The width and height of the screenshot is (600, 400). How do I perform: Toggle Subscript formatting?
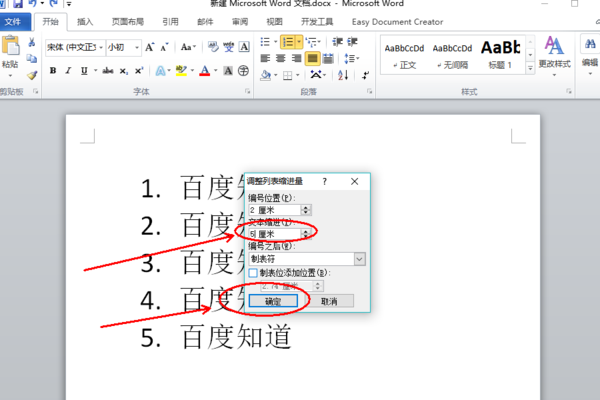click(124, 71)
